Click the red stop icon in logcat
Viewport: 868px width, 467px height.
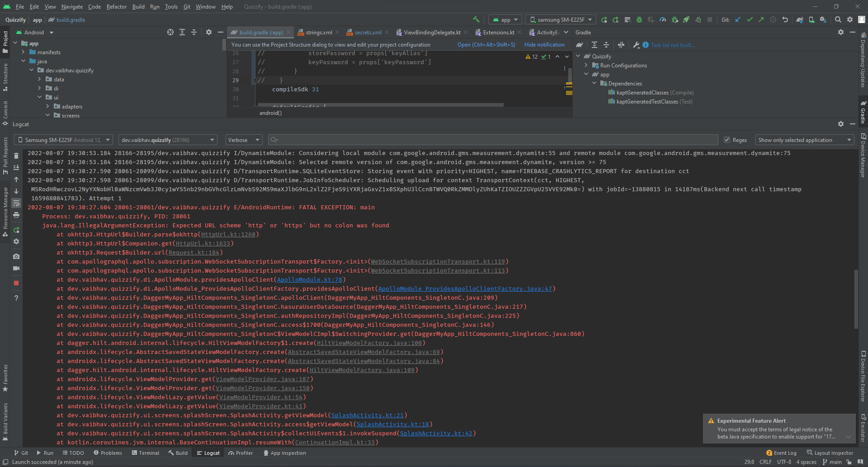pos(16,283)
